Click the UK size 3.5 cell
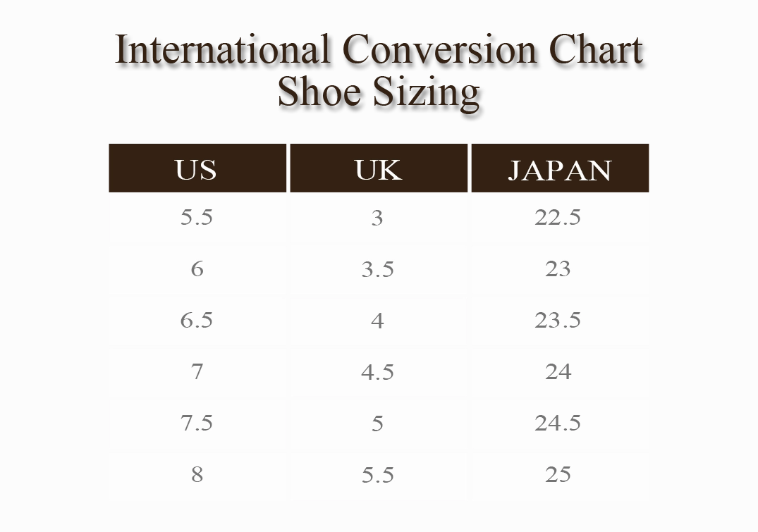The width and height of the screenshot is (758, 532). point(378,269)
